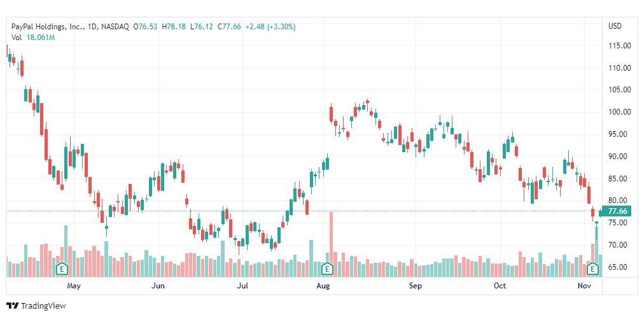Click the Oct label on time axis
The image size is (644, 317).
pos(500,286)
